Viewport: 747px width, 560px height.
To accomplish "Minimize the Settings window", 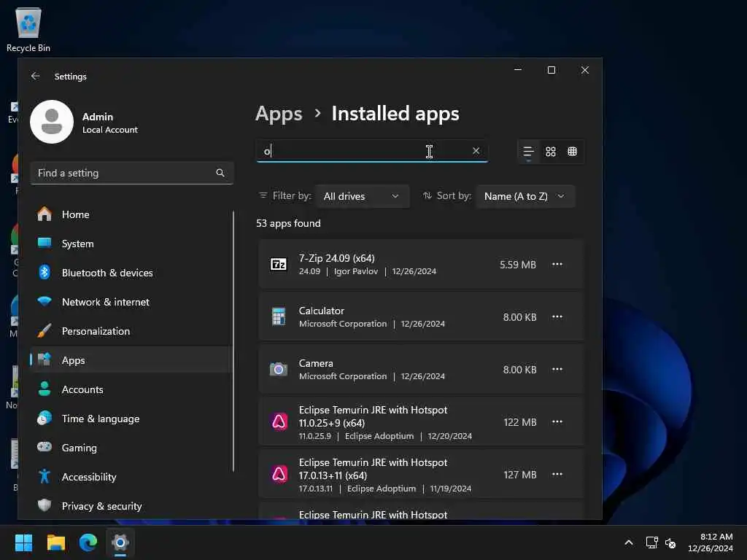I will [518, 70].
